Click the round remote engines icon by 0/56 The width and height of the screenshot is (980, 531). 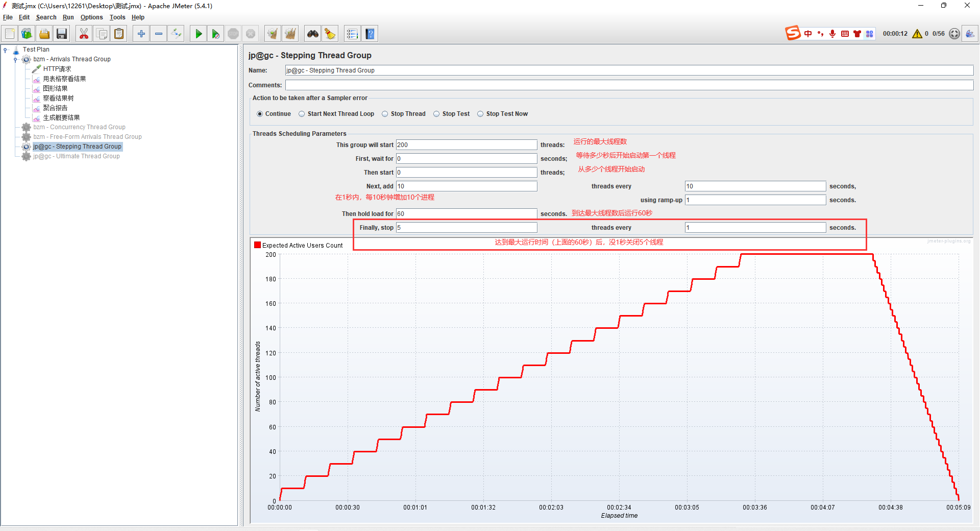[x=954, y=34]
